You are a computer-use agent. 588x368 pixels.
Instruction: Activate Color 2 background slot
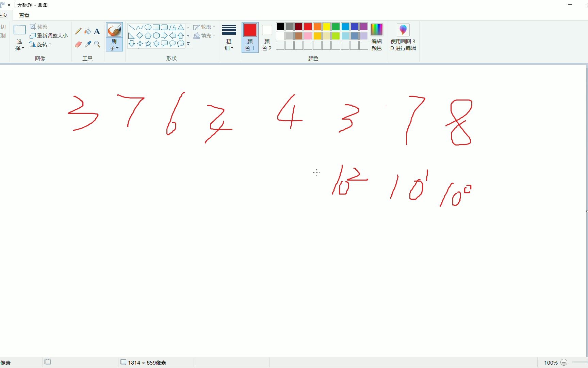click(x=267, y=37)
